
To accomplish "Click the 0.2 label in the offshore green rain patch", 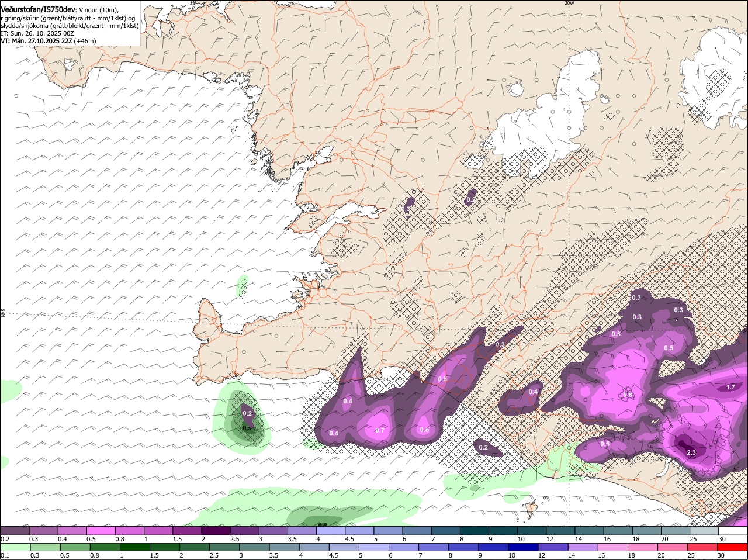I will pyautogui.click(x=247, y=413).
